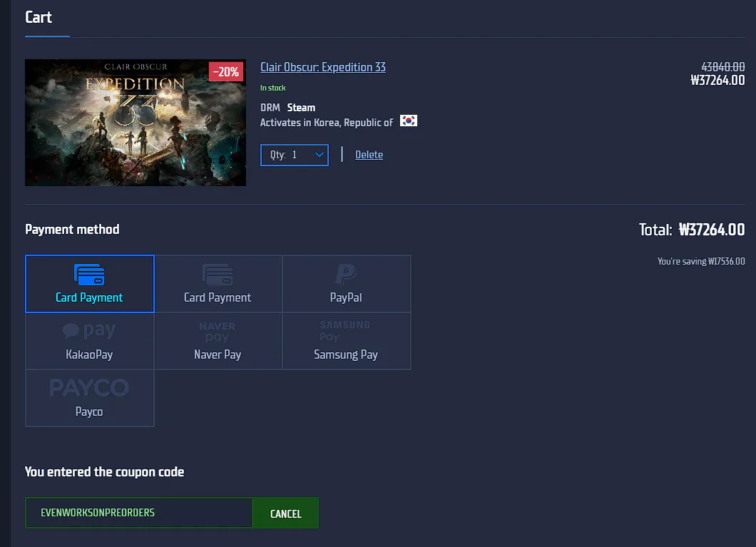Click the You're saving ₩17536.00 text
Viewport: 756px width, 547px height.
[701, 261]
